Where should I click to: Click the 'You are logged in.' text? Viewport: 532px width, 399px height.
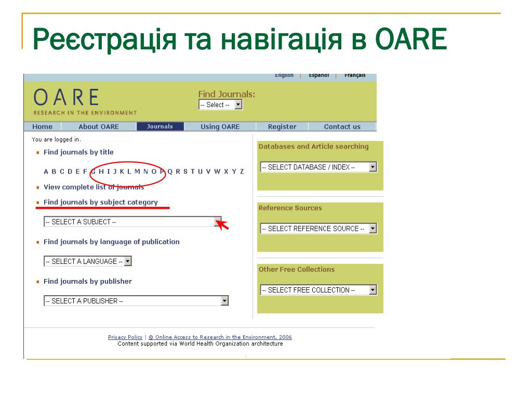coord(56,139)
